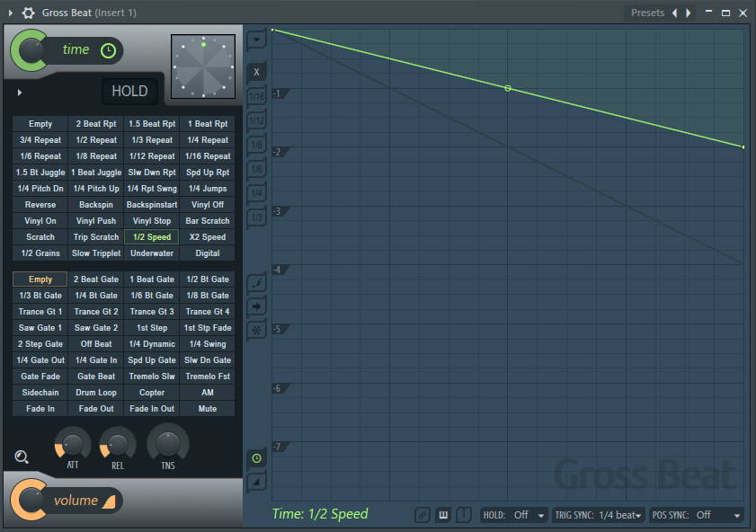Select the 1/2 Speed time preset
Viewport: 756px width, 532px height.
coord(152,237)
